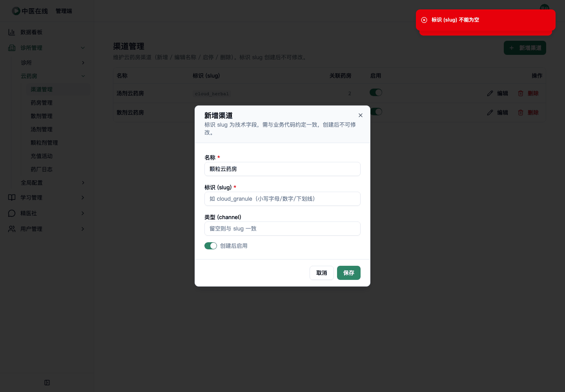
Task: Toggle the 创建后启用 switch
Action: tap(211, 246)
